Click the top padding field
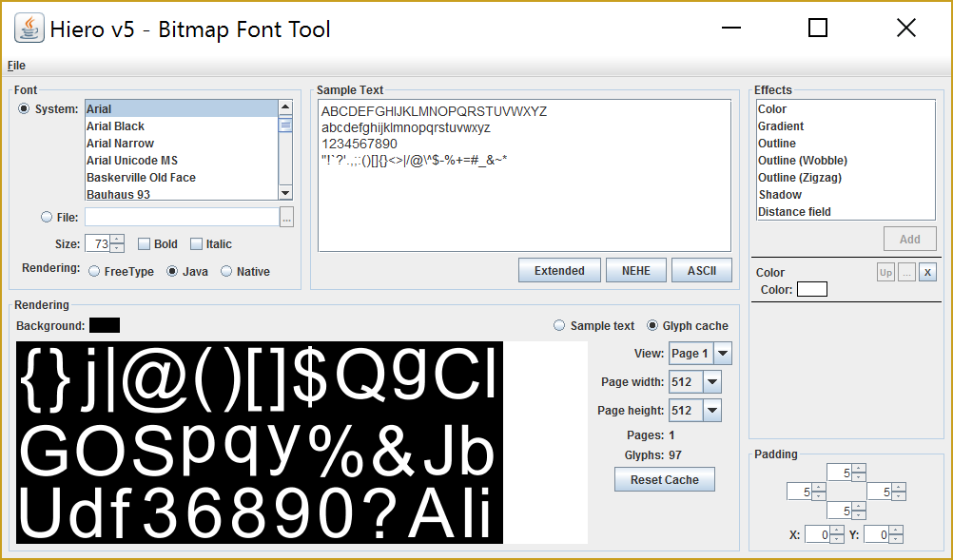Image resolution: width=953 pixels, height=560 pixels. pyautogui.click(x=840, y=473)
